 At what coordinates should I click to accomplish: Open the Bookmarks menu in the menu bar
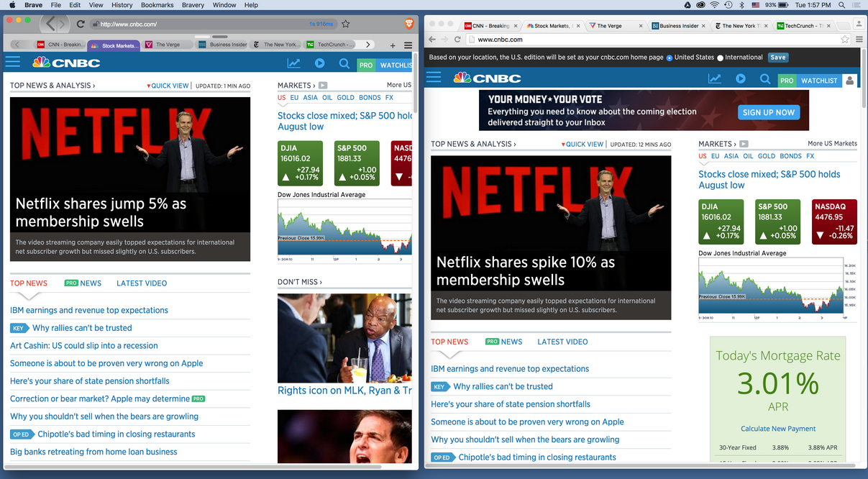point(157,5)
